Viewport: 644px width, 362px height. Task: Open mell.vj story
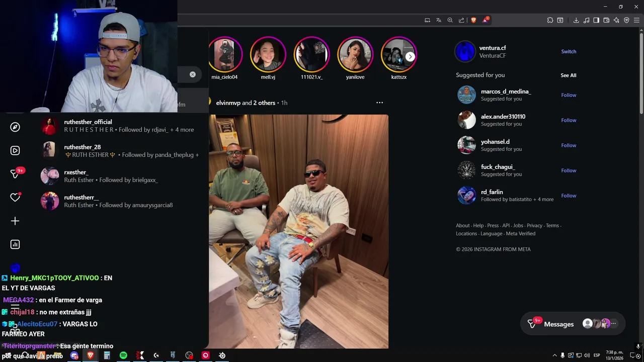tap(268, 54)
